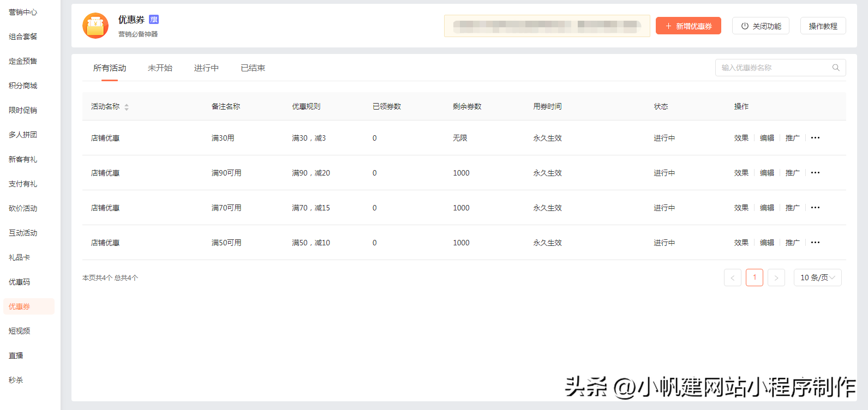Click the orange coupon app logo icon

[95, 26]
